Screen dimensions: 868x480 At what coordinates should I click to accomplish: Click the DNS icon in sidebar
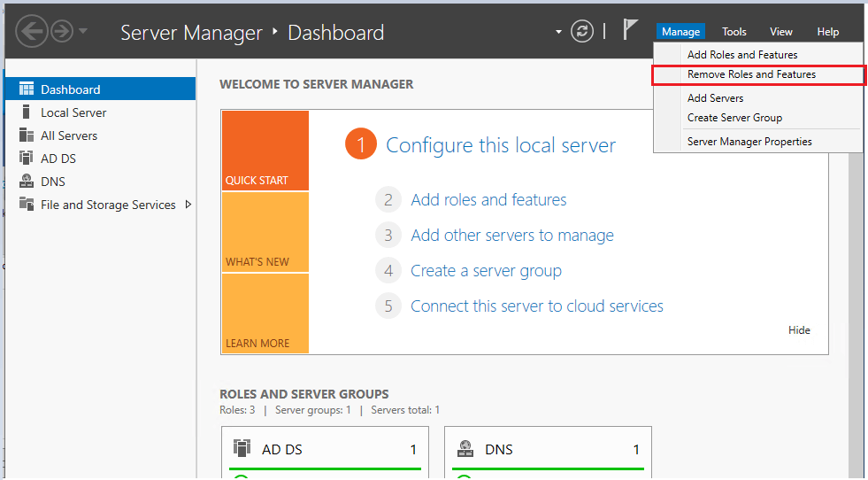click(26, 182)
